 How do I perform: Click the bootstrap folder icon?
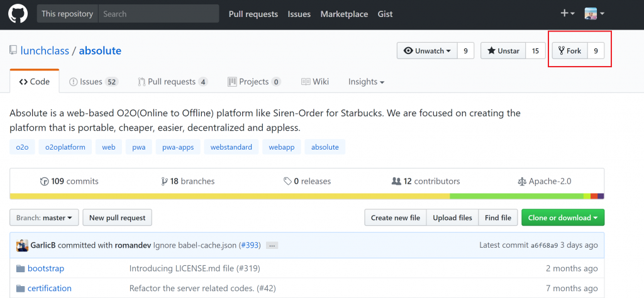(21, 268)
